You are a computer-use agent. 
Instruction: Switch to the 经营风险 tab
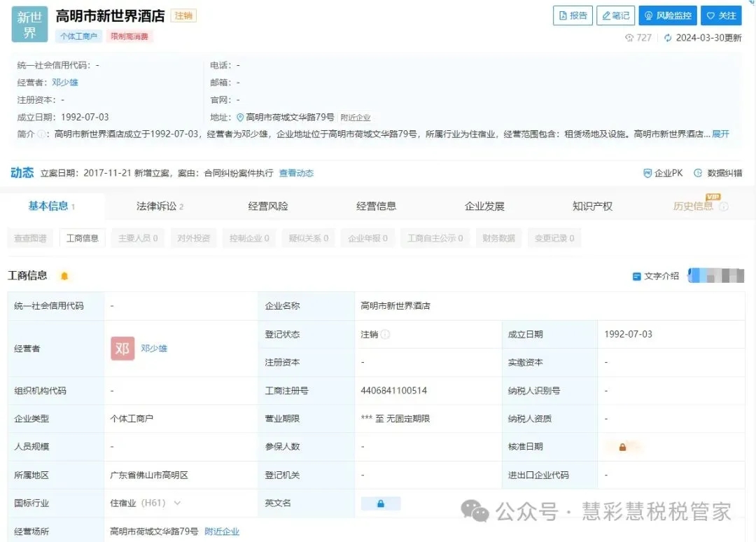[x=268, y=206]
